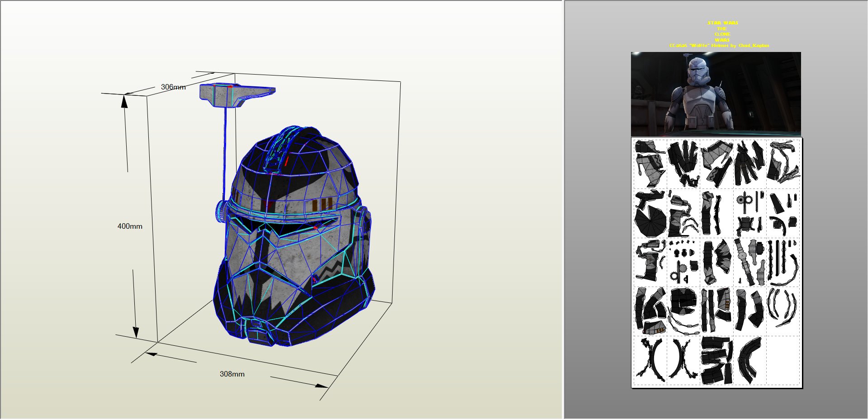Click the zigzag marking on the helmet cheek
The image size is (868, 419).
pos(331,271)
